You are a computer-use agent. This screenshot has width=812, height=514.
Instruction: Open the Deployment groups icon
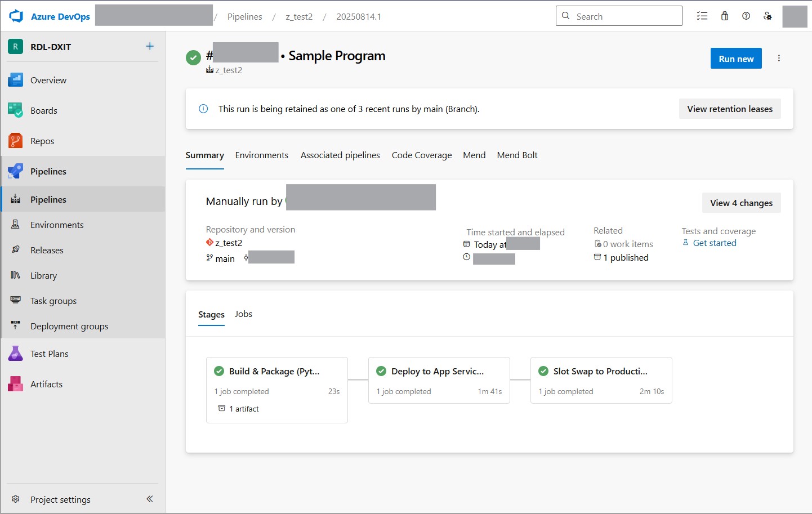tap(16, 326)
